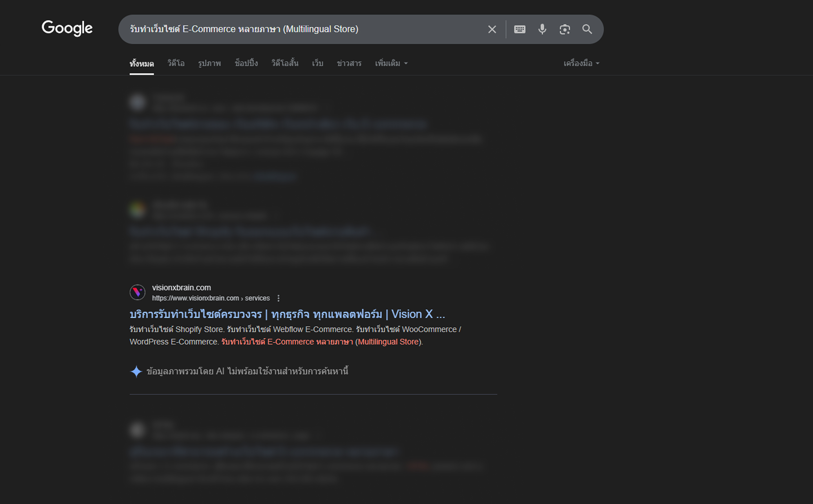Click the AI overview unavailable message
This screenshot has height=504, width=813.
(247, 371)
